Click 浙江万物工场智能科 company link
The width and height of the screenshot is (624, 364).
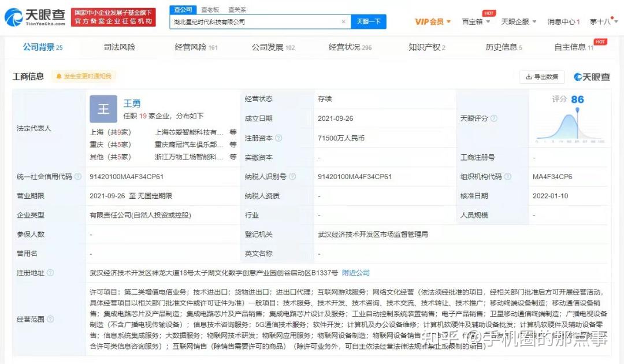[x=188, y=157]
